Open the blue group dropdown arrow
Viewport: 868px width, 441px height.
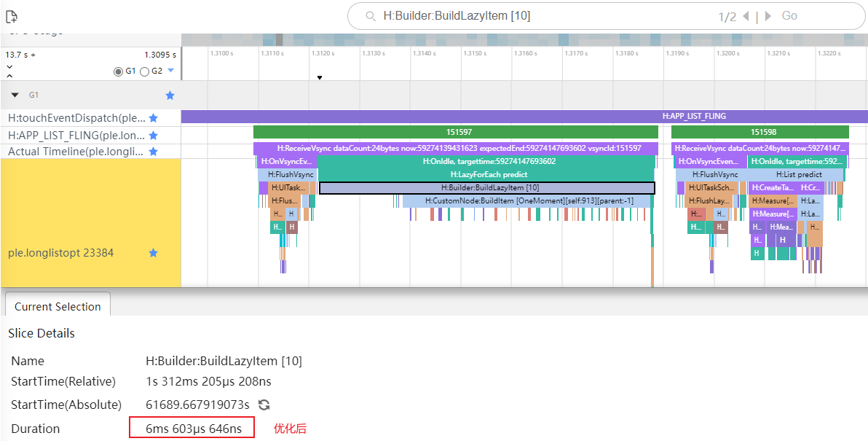(171, 71)
